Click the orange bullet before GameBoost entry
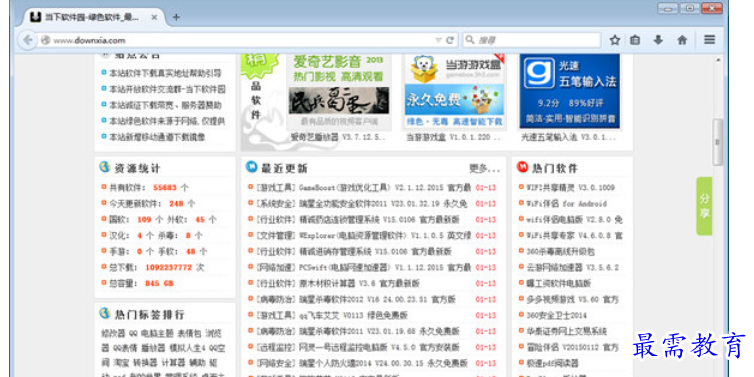Image resolution: width=754 pixels, height=377 pixels. point(250,187)
